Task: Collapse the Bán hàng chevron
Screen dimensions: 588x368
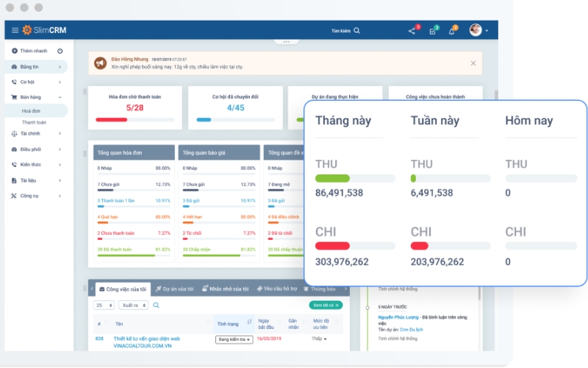Action: pyautogui.click(x=60, y=97)
